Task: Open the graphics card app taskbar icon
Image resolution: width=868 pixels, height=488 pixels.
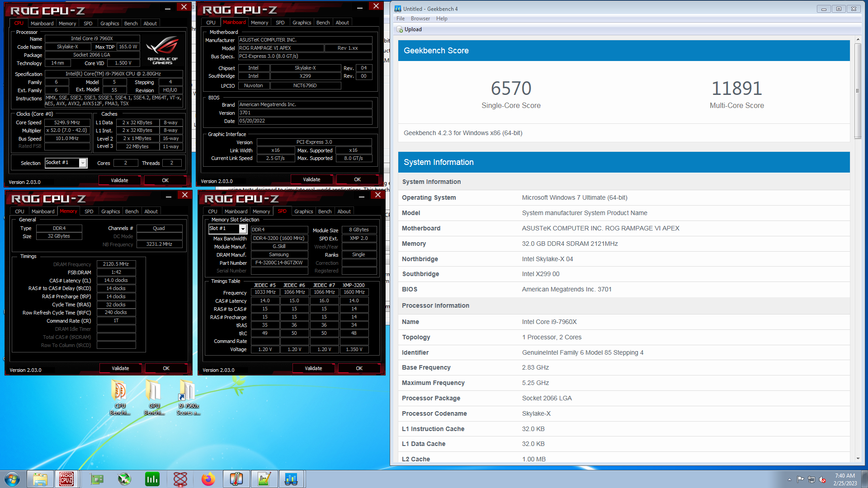Action: tap(97, 479)
